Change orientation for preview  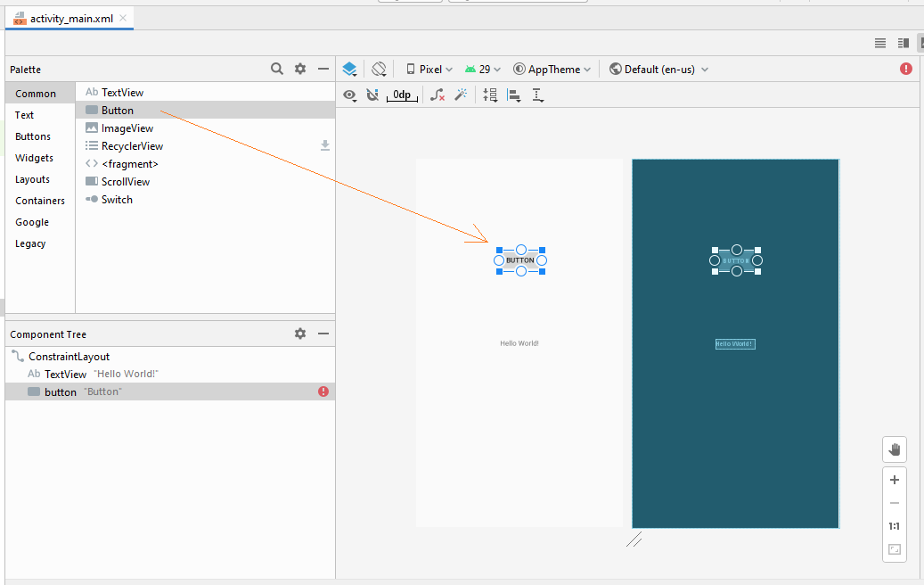coord(379,70)
